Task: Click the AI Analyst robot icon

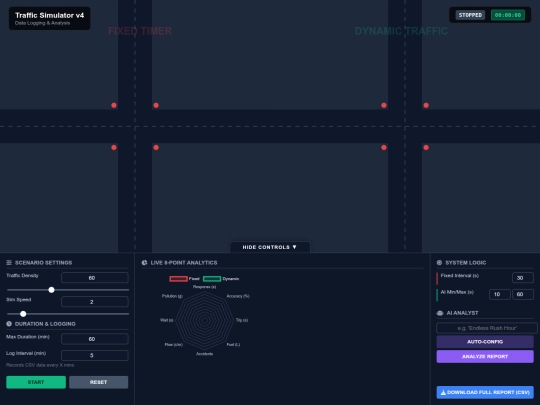Action: (440, 313)
